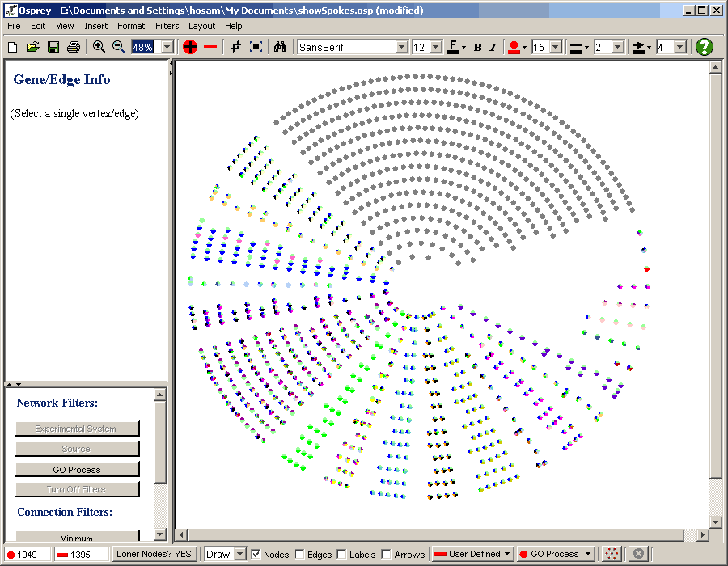Open a file with folder icon
728x566 pixels.
click(x=33, y=47)
